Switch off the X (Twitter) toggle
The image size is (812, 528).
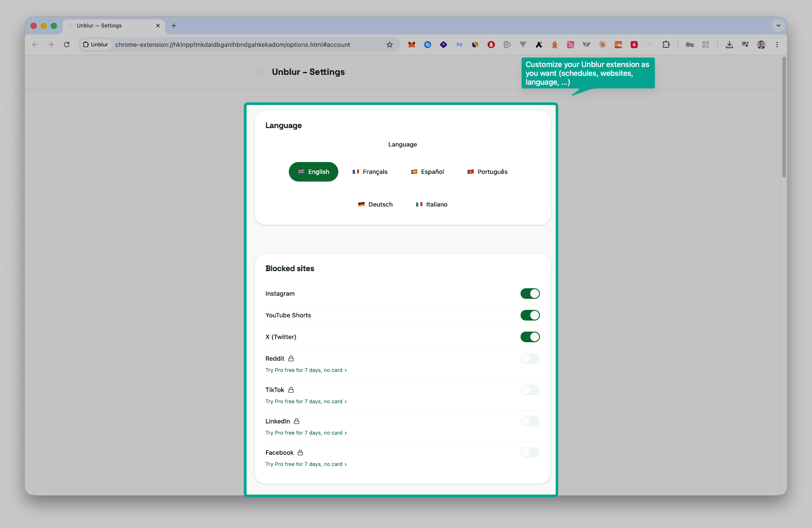530,337
